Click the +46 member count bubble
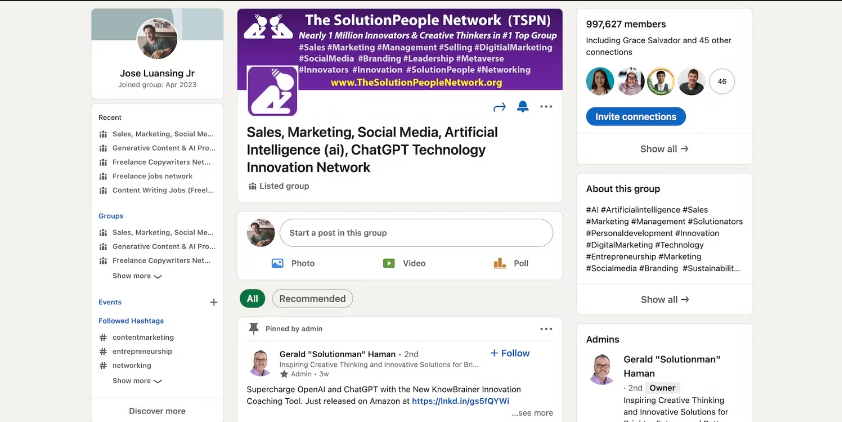Screen dimensions: 842x422 click(x=721, y=82)
